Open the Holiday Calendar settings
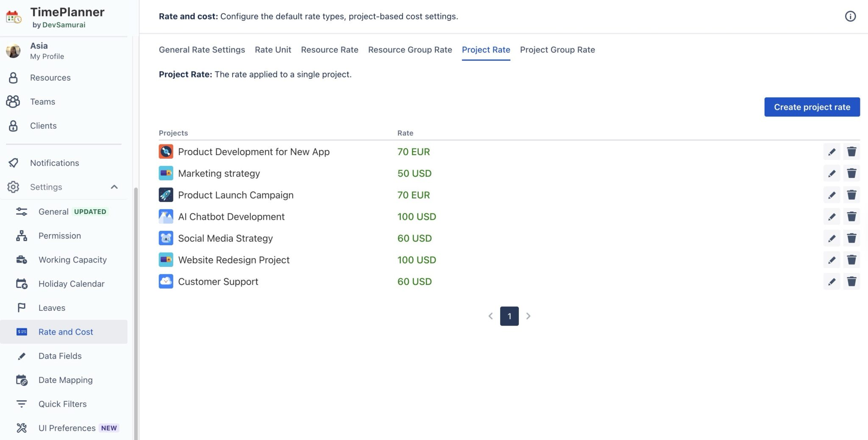868x440 pixels. 71,284
